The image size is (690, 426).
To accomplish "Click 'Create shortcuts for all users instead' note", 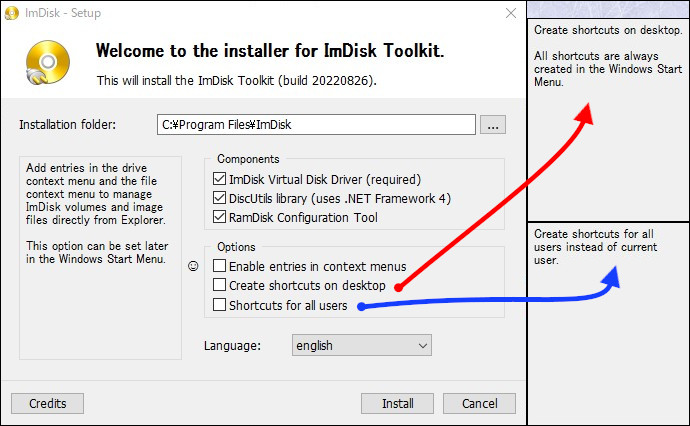I will (x=595, y=247).
